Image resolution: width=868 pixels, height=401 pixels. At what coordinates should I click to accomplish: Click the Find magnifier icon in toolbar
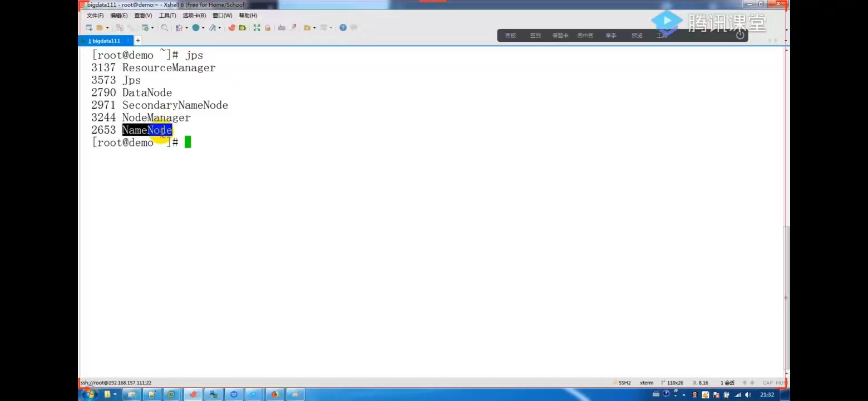pyautogui.click(x=165, y=28)
